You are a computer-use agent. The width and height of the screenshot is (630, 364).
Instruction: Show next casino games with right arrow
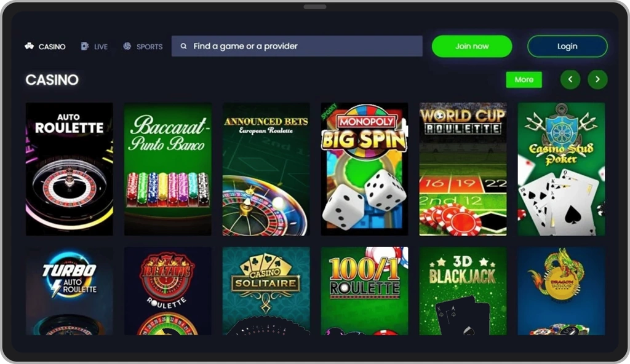point(597,79)
